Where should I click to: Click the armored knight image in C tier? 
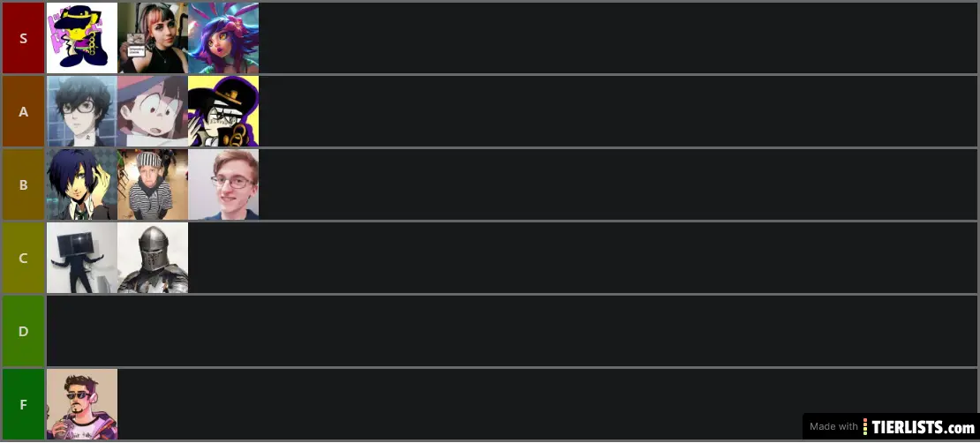(x=153, y=258)
